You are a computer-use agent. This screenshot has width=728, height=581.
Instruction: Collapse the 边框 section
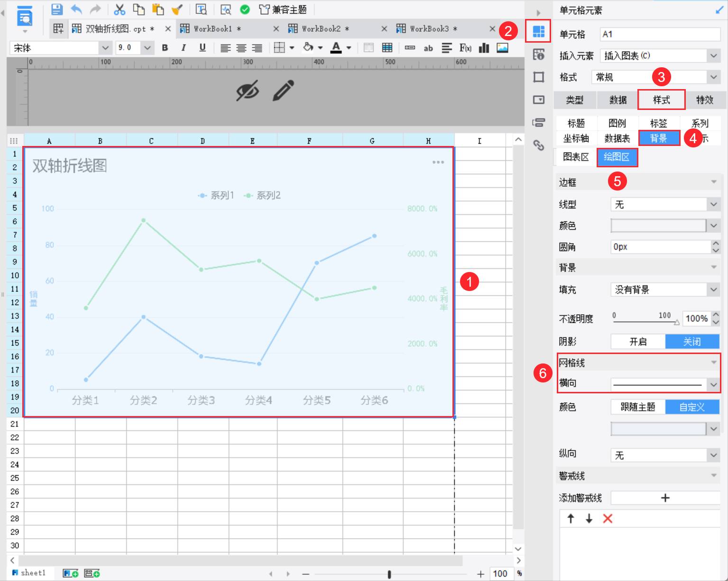(x=714, y=182)
